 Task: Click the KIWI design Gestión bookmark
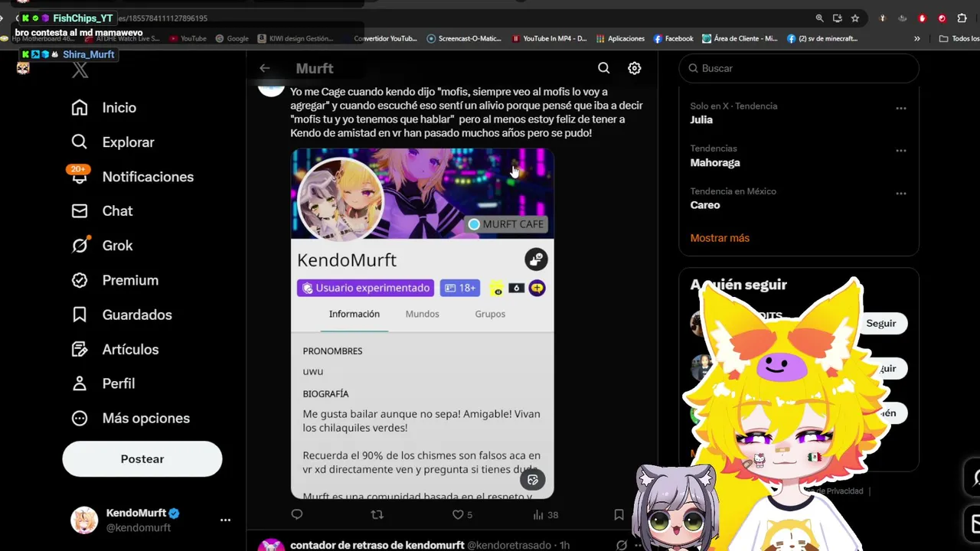click(x=296, y=38)
